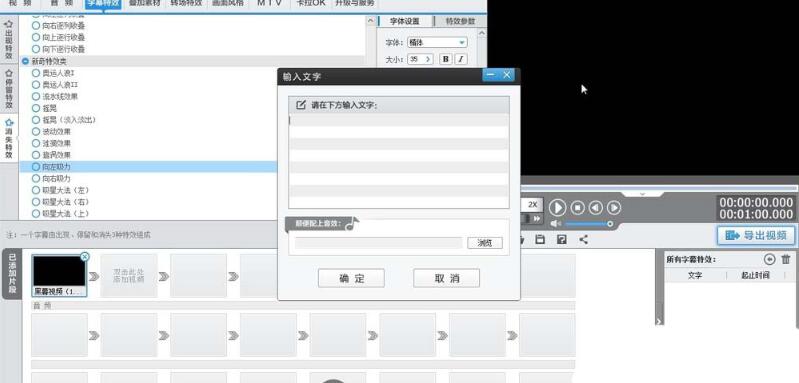
Task: Save the project with the floppy disk icon
Action: (x=540, y=239)
